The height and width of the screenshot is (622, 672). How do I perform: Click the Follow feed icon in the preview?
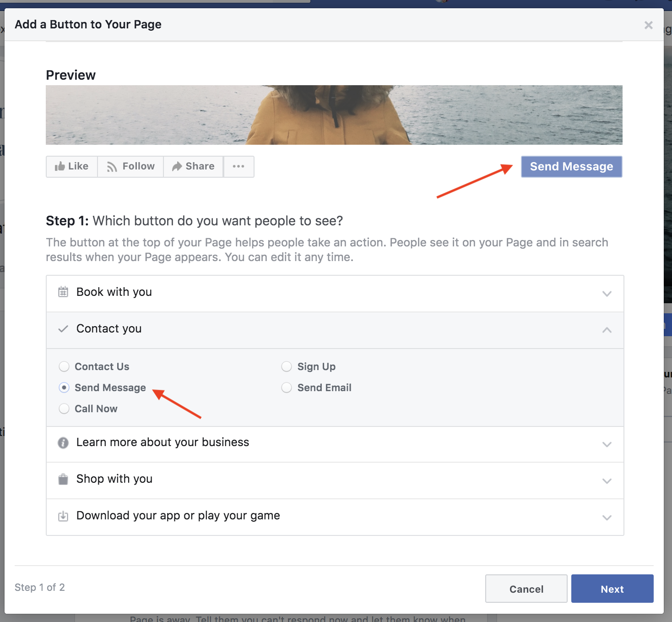112,166
